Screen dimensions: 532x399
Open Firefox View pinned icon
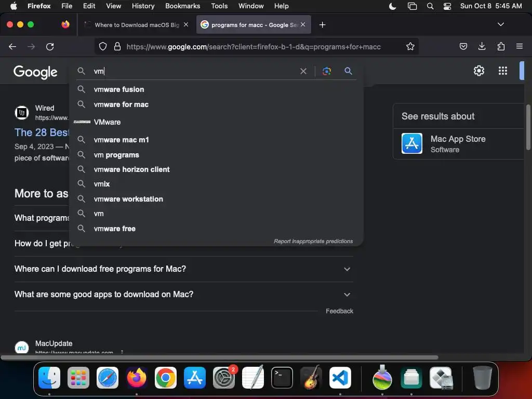pos(65,24)
